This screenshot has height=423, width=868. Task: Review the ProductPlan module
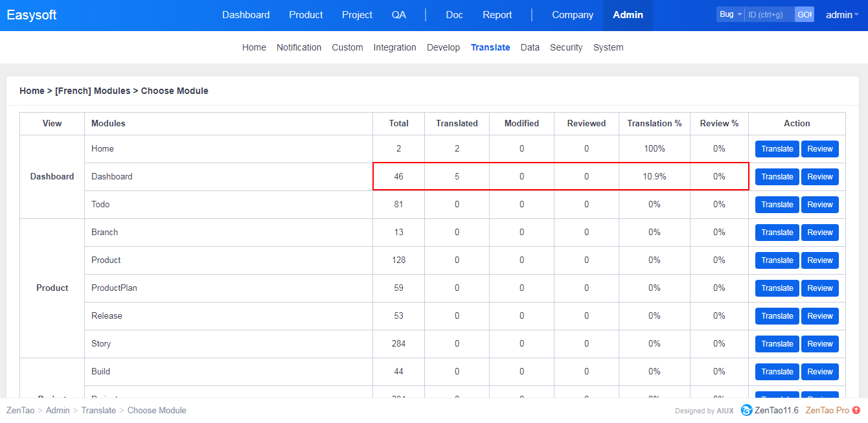819,288
